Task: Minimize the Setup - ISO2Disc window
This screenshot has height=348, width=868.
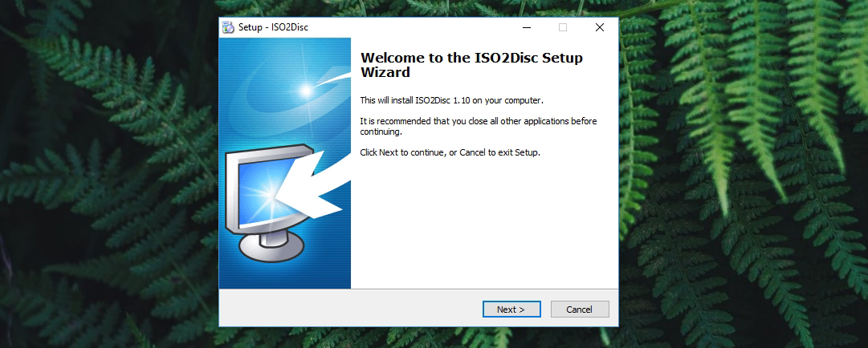Action: (527, 27)
